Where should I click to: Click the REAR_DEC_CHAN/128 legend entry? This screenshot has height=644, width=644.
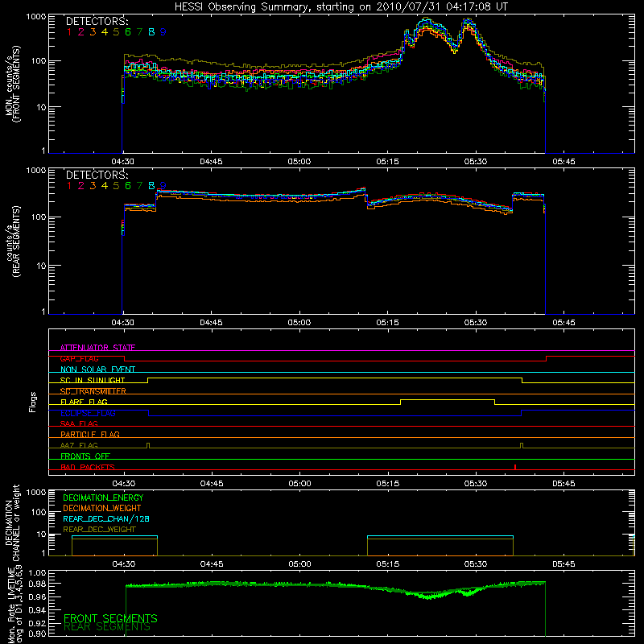(x=106, y=518)
